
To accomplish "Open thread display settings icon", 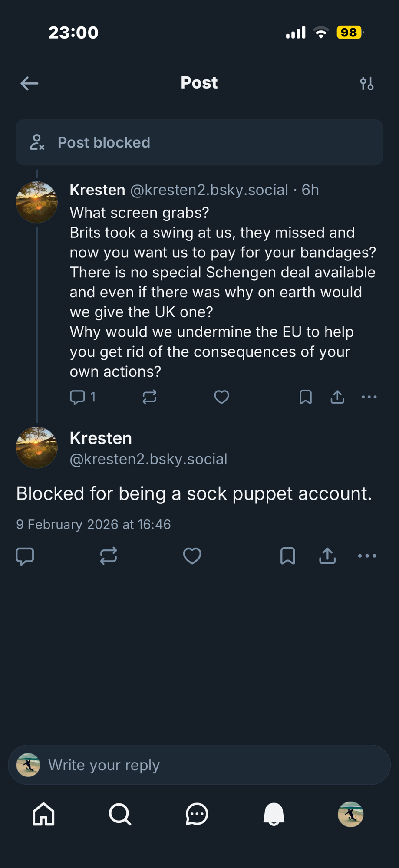I will pyautogui.click(x=367, y=83).
